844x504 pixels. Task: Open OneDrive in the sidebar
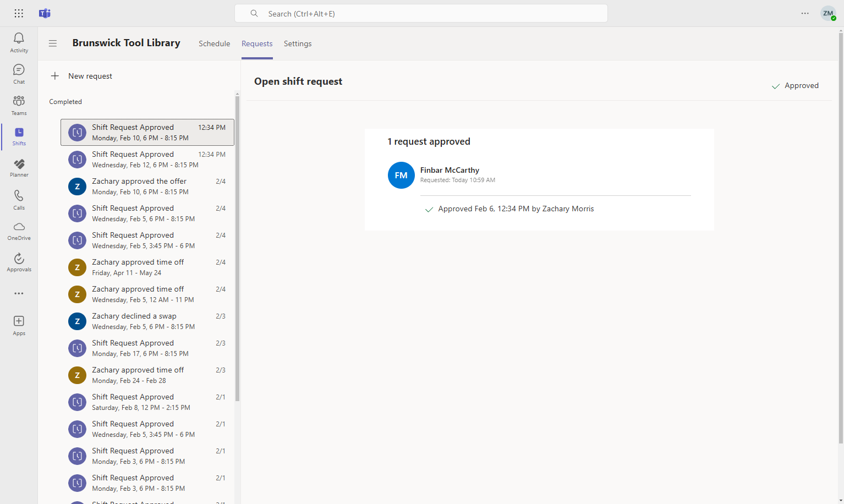pos(19,231)
